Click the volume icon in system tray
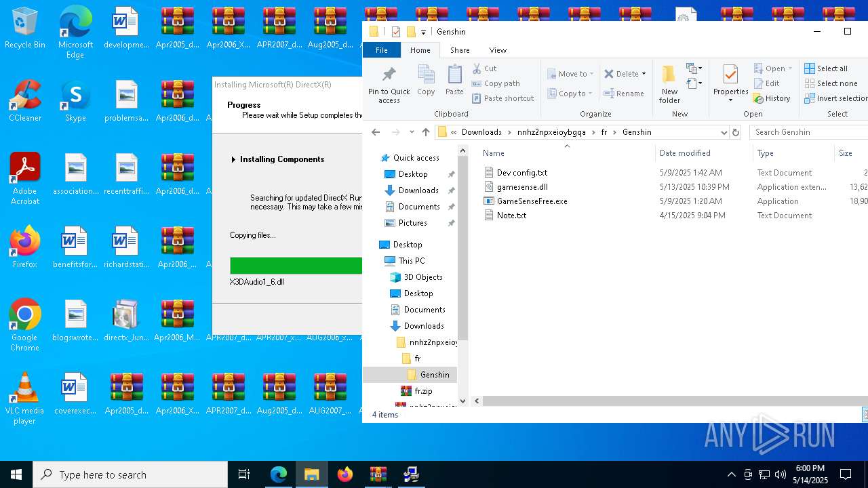Viewport: 868px width, 488px height. coord(781,474)
